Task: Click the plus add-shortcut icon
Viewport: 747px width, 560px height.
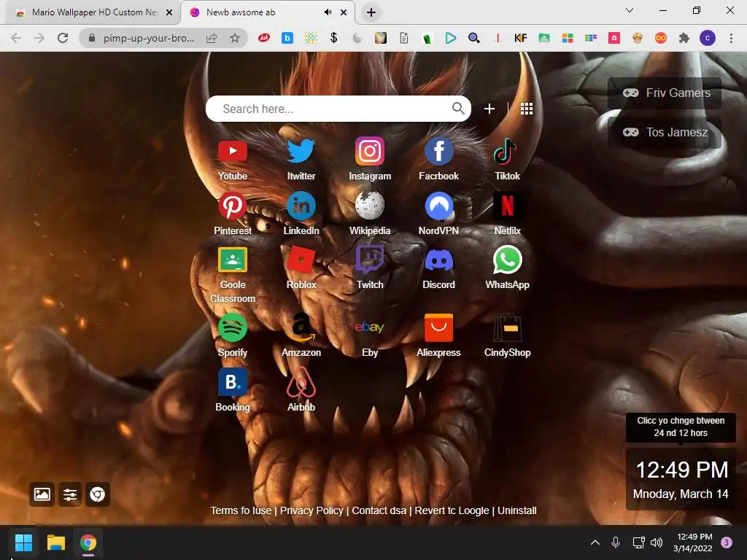Action: point(489,109)
